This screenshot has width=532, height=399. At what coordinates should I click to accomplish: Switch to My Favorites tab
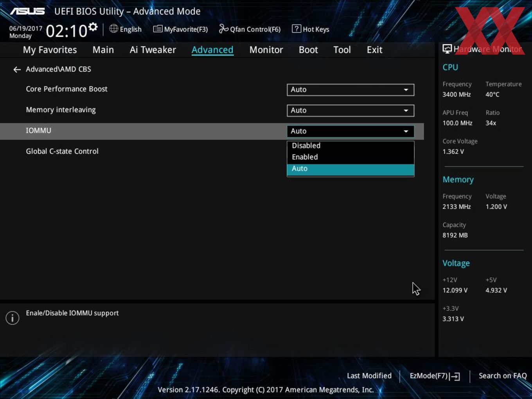pos(50,50)
